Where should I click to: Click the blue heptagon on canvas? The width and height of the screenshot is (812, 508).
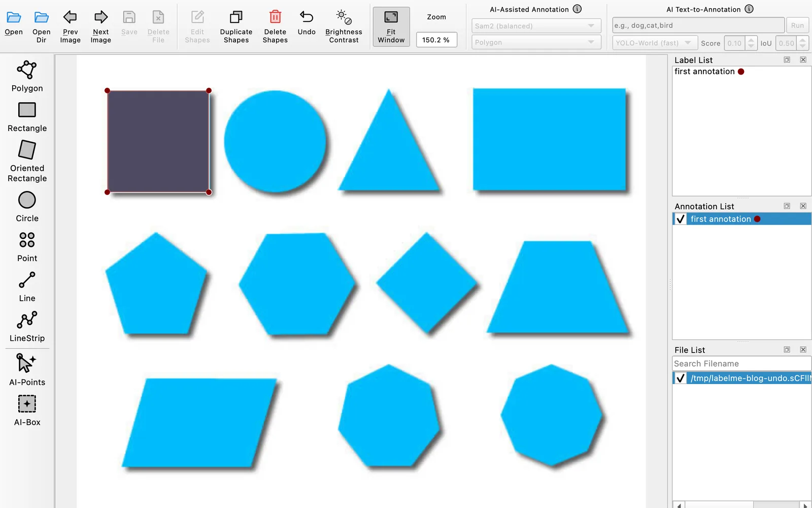point(389,416)
